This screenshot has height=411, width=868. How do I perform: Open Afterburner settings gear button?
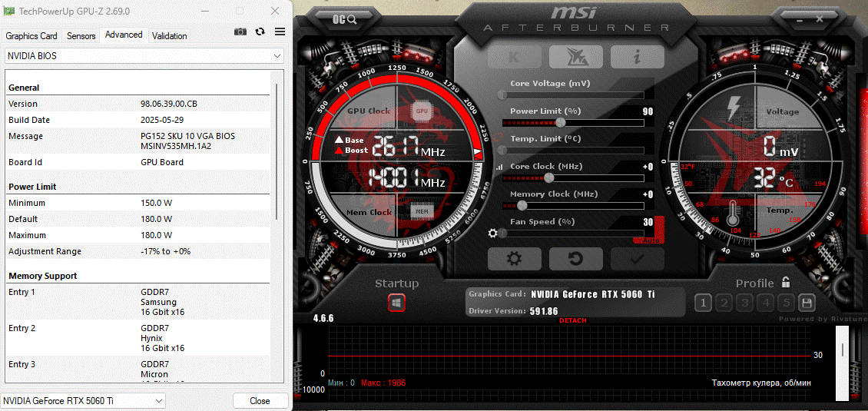coord(514,259)
